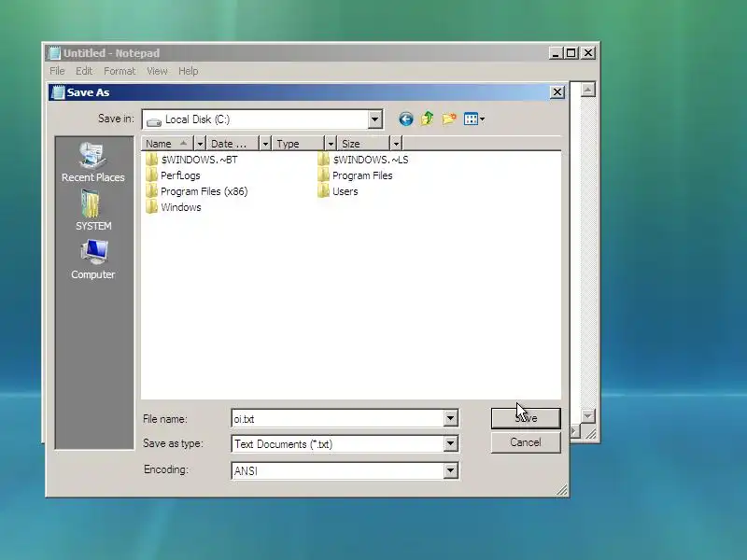Click the File name input field

click(x=338, y=418)
